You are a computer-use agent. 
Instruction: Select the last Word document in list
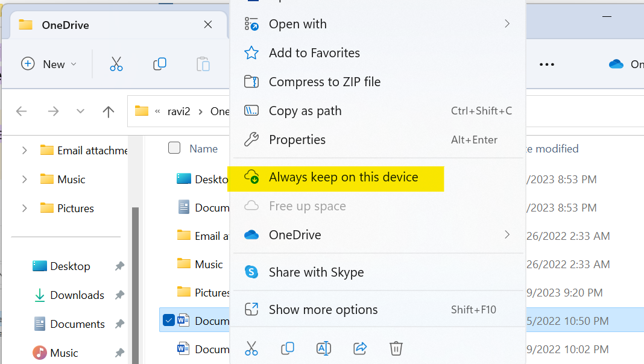coord(203,349)
